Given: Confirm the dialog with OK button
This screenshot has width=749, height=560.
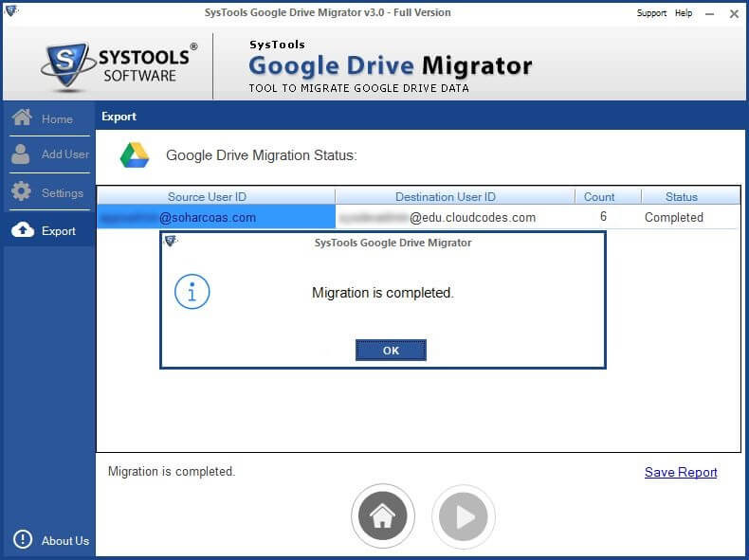Looking at the screenshot, I should 391,351.
